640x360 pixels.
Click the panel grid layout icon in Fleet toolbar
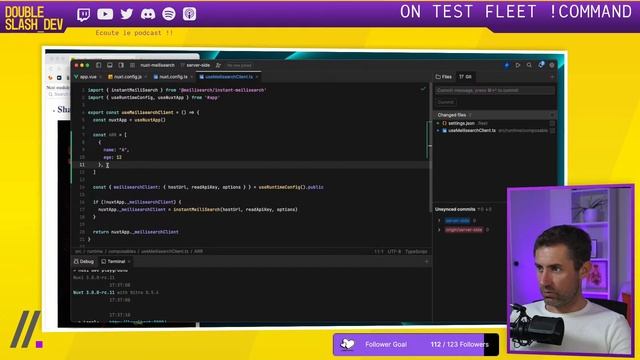132,65
